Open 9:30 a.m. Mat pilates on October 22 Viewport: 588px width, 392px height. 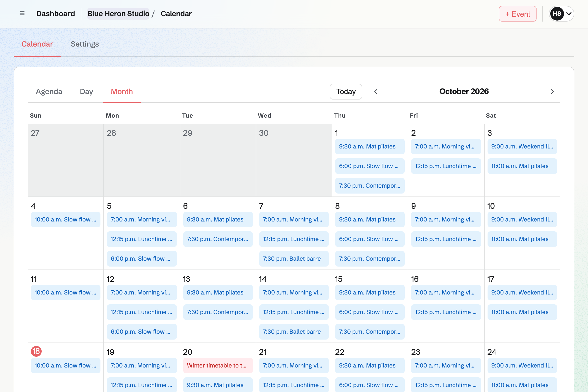[370, 366]
